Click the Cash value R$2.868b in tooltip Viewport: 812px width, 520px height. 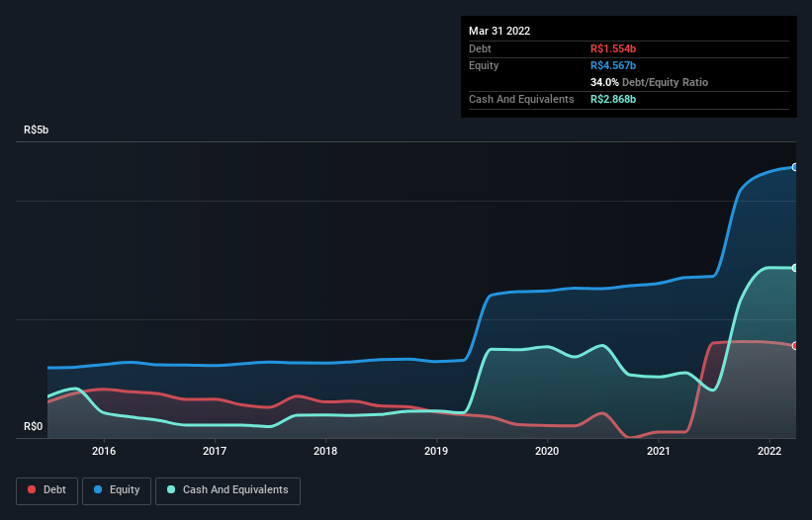pos(613,99)
